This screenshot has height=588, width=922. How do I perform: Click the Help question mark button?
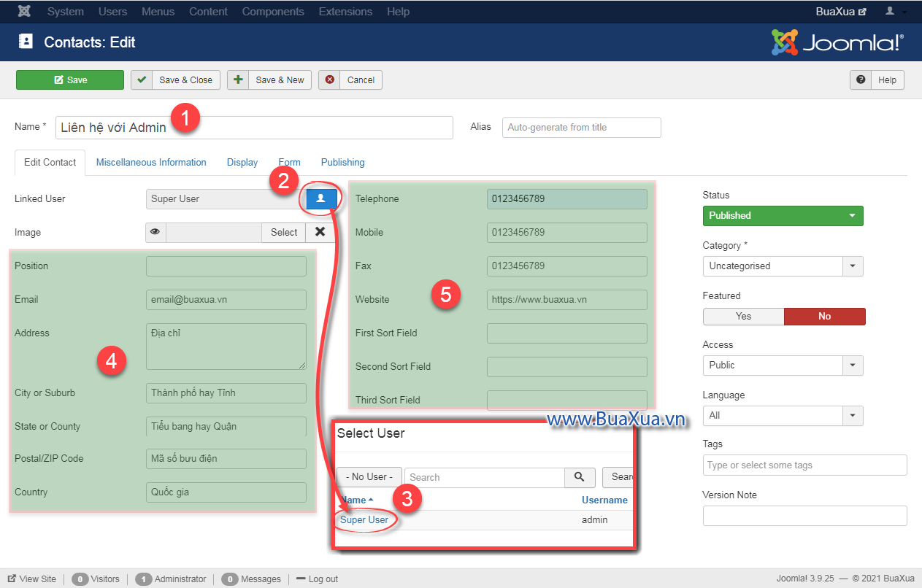click(x=877, y=80)
